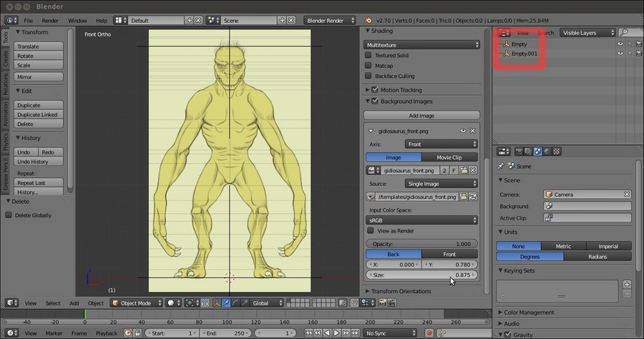Select the Scene properties tab icon

[537, 152]
